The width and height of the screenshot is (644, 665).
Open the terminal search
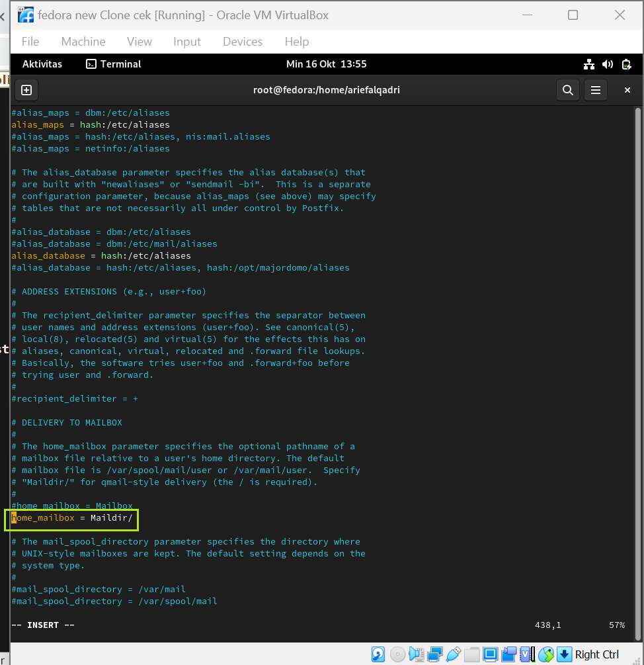click(568, 90)
